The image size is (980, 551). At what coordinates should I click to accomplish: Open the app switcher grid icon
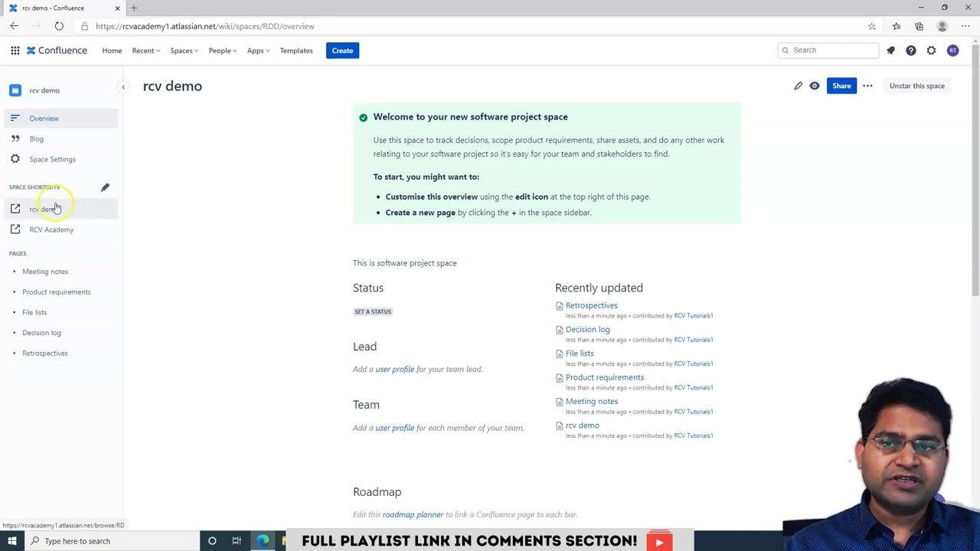coord(15,51)
